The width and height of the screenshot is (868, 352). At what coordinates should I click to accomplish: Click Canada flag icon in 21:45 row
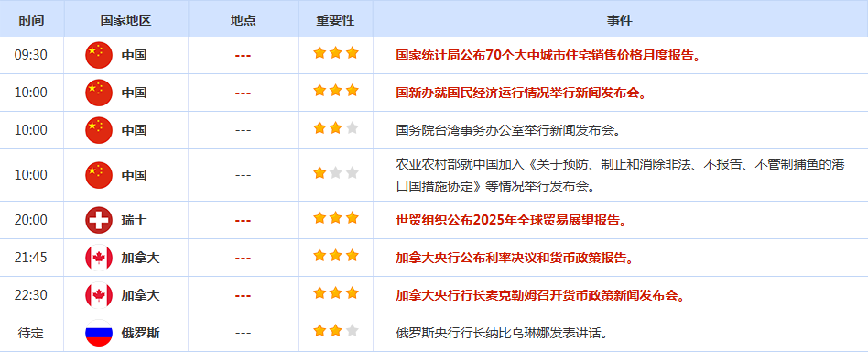tap(99, 258)
